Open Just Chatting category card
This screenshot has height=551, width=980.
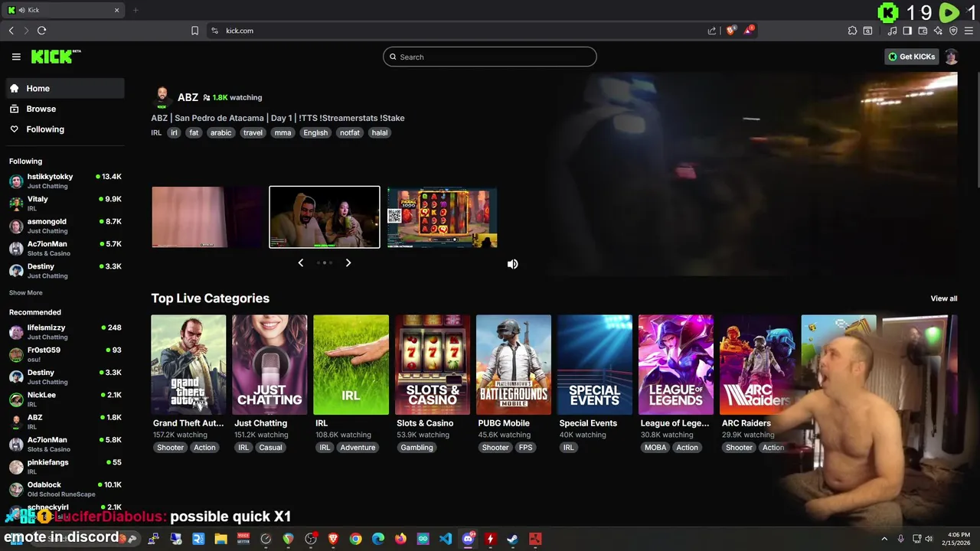[x=269, y=364]
